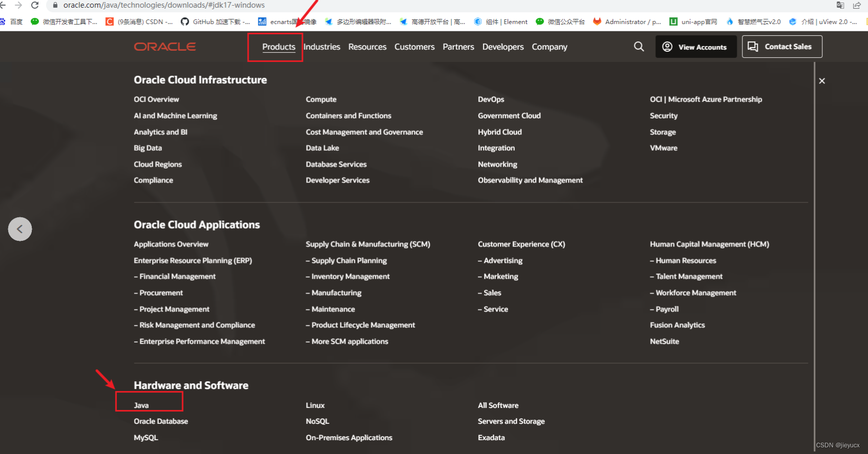This screenshot has height=454, width=868.
Task: Click the Contact Sales button
Action: pos(782,47)
